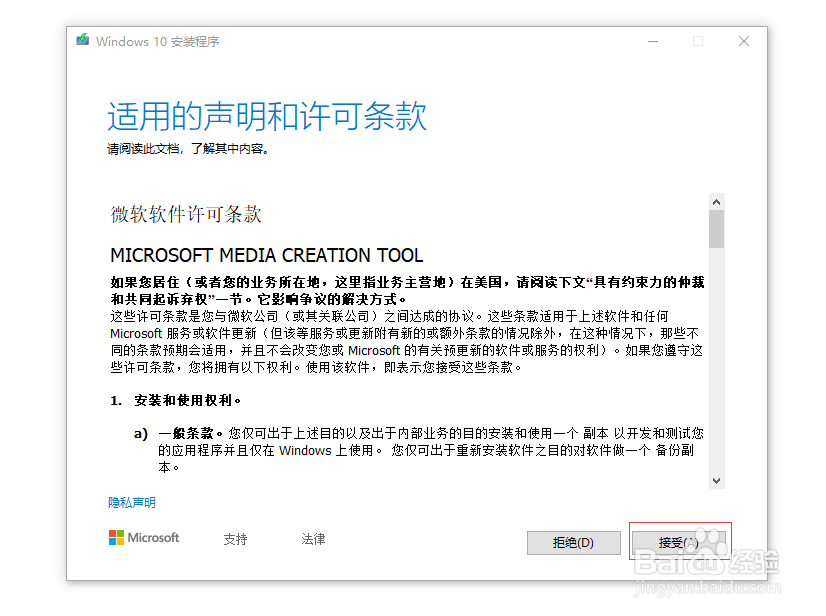Click the clause text '一般条款'

pyautogui.click(x=185, y=434)
